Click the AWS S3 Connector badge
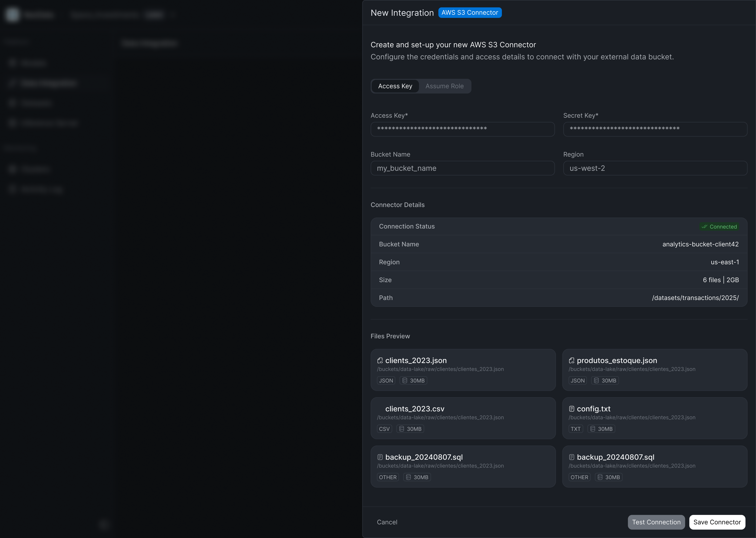Viewport: 756px width, 538px height. coord(470,13)
